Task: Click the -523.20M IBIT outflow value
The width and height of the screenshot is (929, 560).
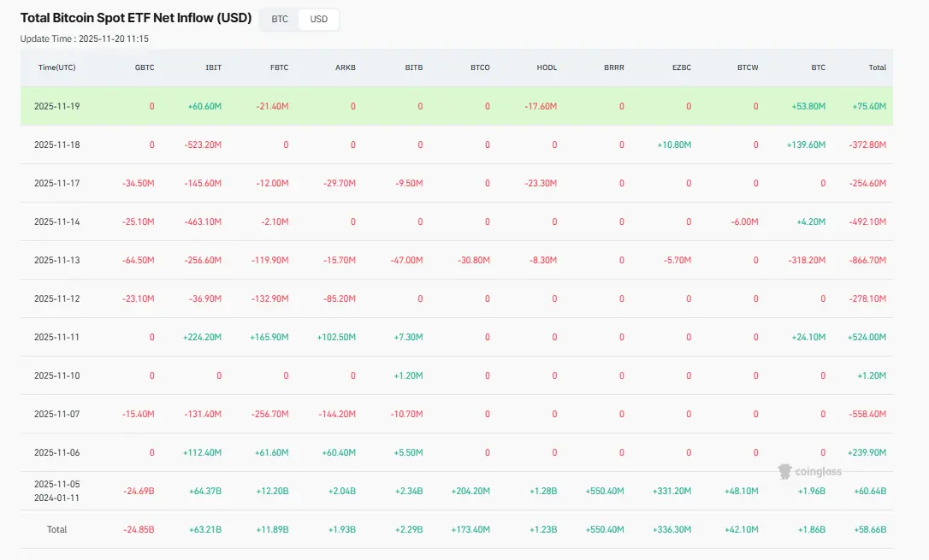Action: tap(203, 144)
